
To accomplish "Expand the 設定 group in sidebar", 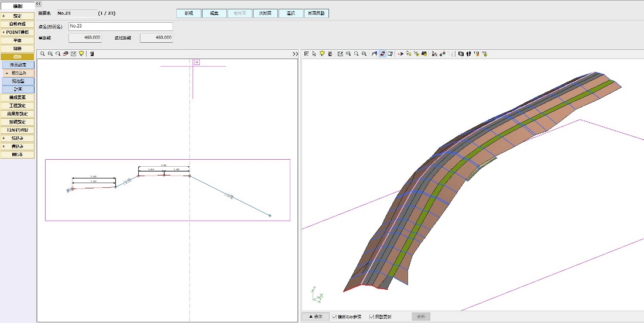I will [4, 16].
